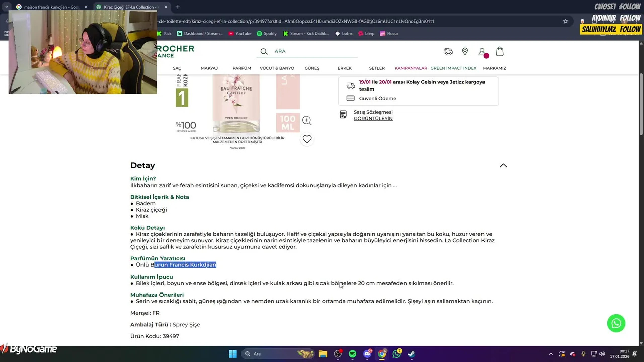Zoom the product image with magnifier icon
Image resolution: width=644 pixels, height=362 pixels.
tap(307, 121)
